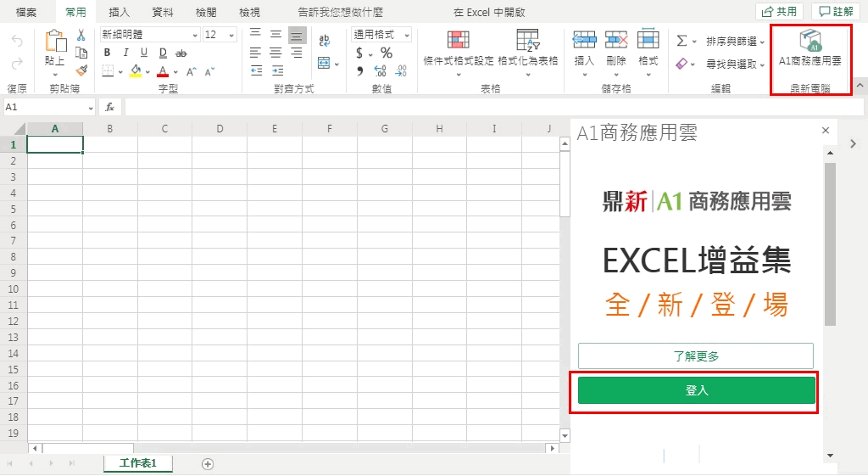The width and height of the screenshot is (868, 476).
Task: Click the Name Box showing A1
Action: tap(49, 107)
